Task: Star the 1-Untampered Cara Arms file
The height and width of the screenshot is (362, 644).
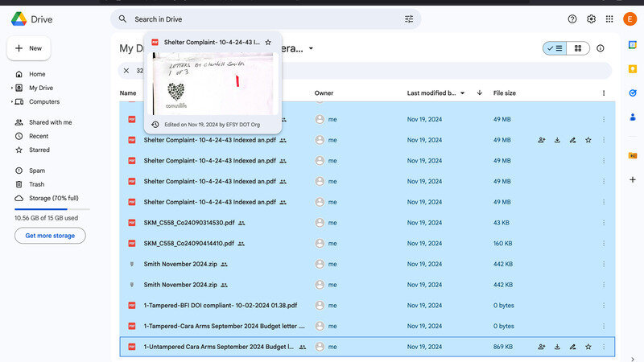Action: click(x=588, y=347)
